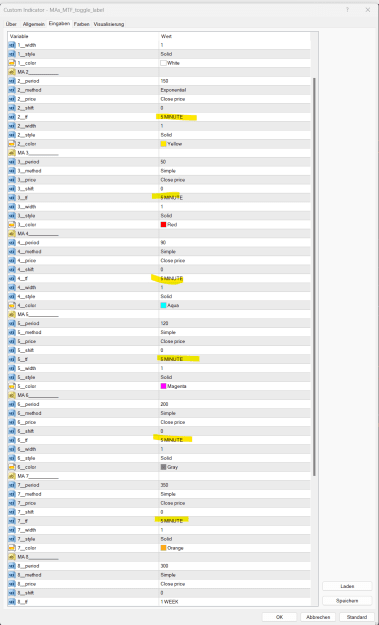The height and width of the screenshot is (625, 379).
Task: Click the icon of the MA 4 header row
Action: (x=12, y=234)
